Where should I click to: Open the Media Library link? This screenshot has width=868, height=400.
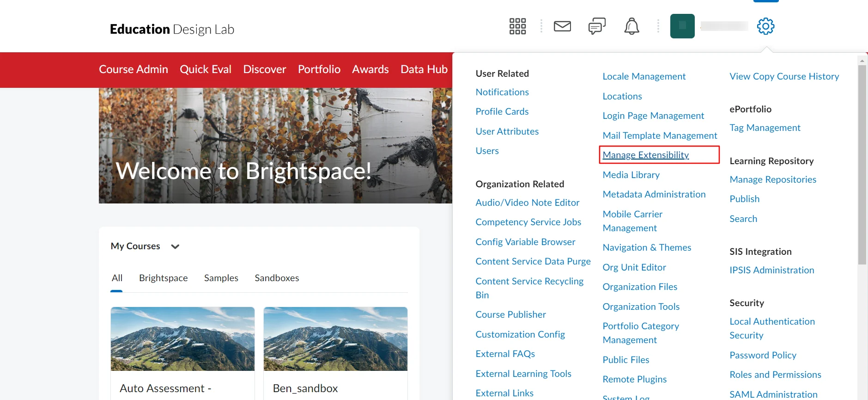pyautogui.click(x=631, y=175)
